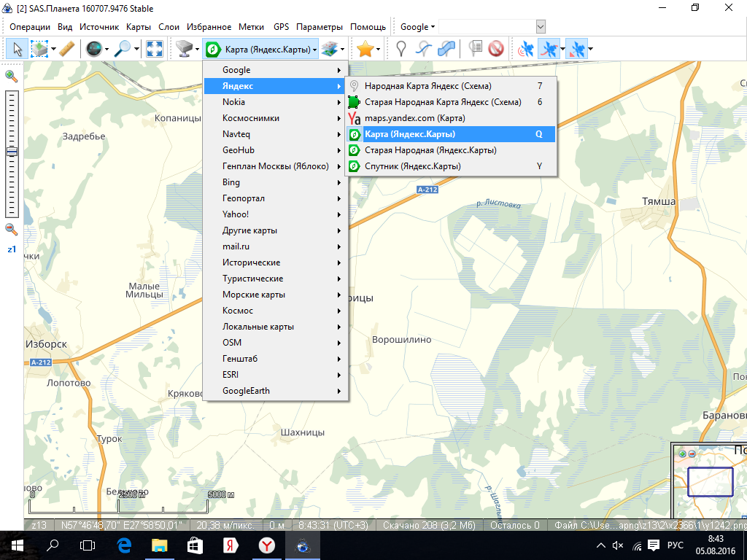Open Microsoft Edge from the taskbar
This screenshot has width=747, height=560.
(x=124, y=545)
